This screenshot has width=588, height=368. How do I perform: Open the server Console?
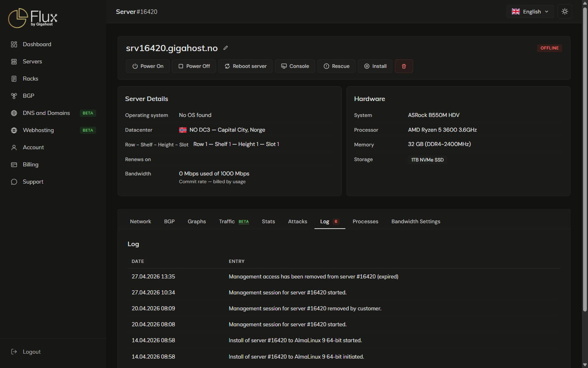click(295, 66)
